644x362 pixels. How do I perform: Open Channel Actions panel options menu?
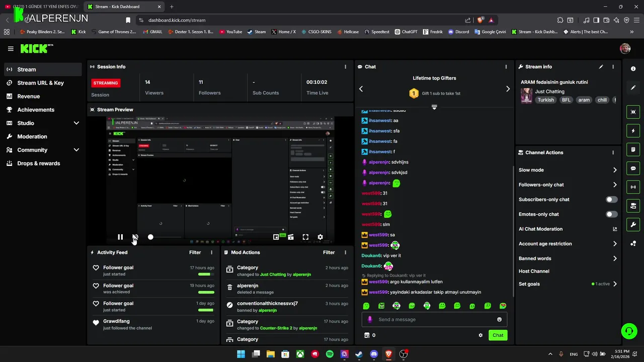613,152
